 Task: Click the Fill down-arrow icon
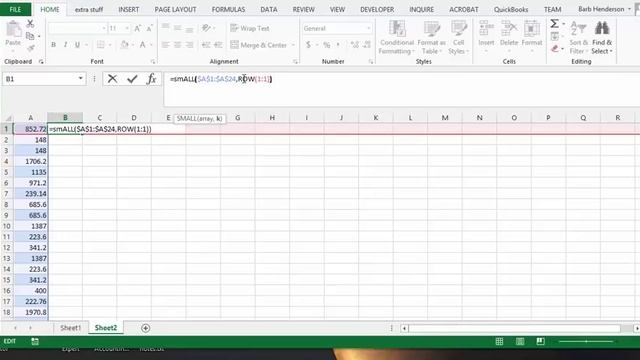coord(554,37)
